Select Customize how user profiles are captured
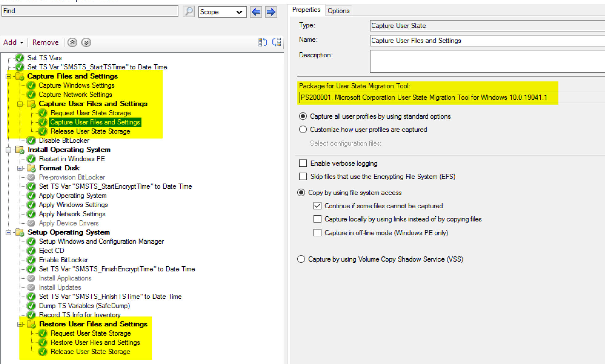 303,130
